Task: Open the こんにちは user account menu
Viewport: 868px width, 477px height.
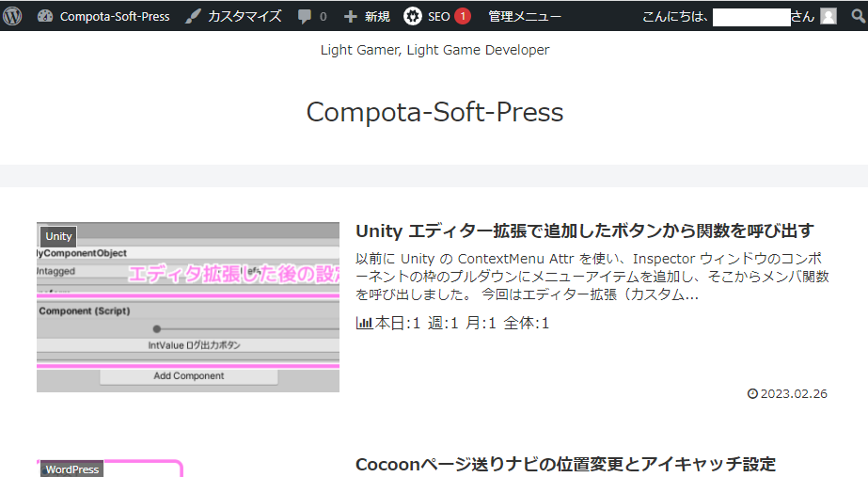Action: (739, 17)
